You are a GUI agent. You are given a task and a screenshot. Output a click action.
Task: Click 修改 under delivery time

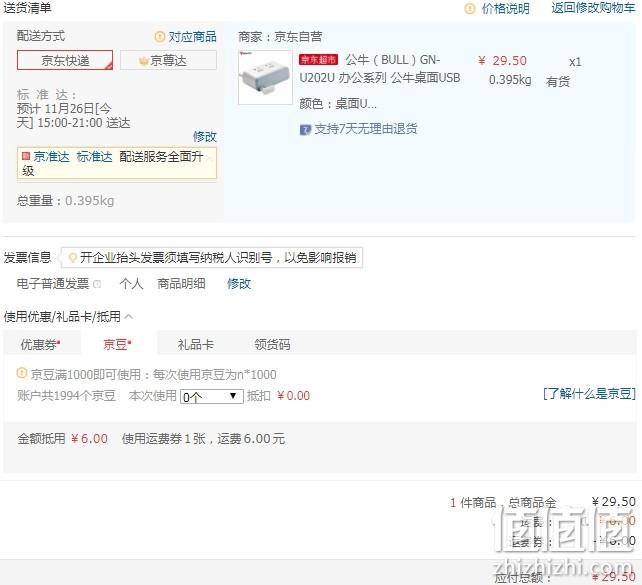point(205,136)
